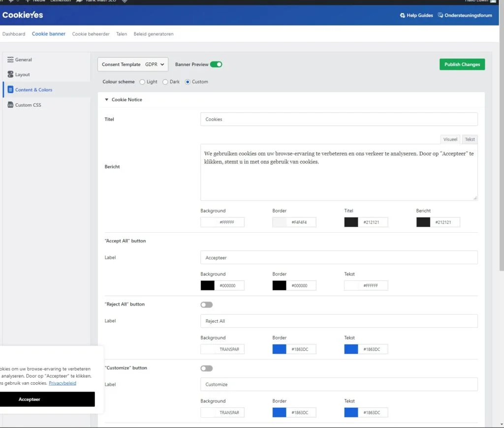The width and height of the screenshot is (504, 428).
Task: Turn off the Banner Preview toggle
Action: [x=216, y=64]
